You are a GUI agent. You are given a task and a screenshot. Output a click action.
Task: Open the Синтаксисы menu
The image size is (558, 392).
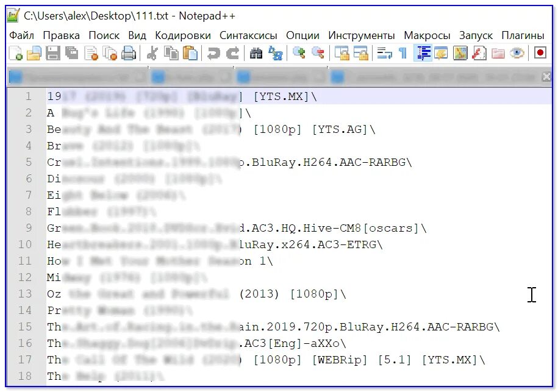pos(248,35)
